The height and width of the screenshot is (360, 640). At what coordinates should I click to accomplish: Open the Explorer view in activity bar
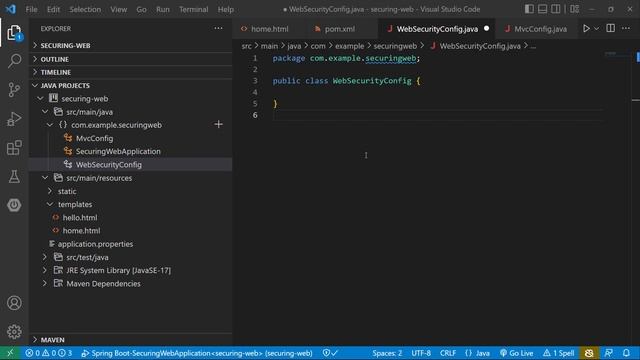14,33
